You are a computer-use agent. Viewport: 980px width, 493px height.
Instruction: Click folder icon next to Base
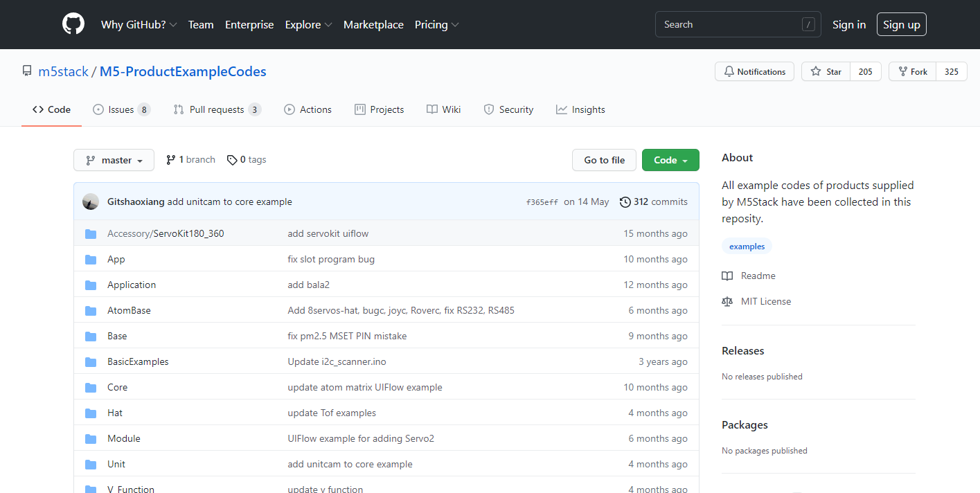click(91, 336)
